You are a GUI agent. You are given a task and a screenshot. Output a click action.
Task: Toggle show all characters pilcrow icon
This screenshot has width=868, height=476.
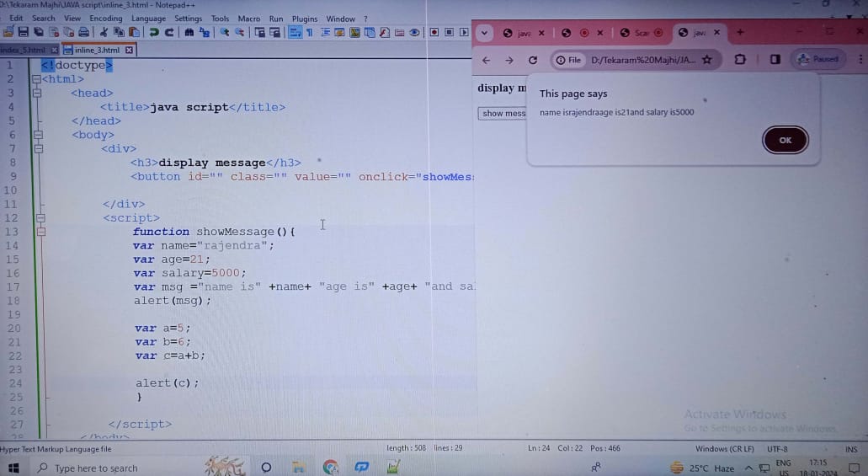point(310,33)
